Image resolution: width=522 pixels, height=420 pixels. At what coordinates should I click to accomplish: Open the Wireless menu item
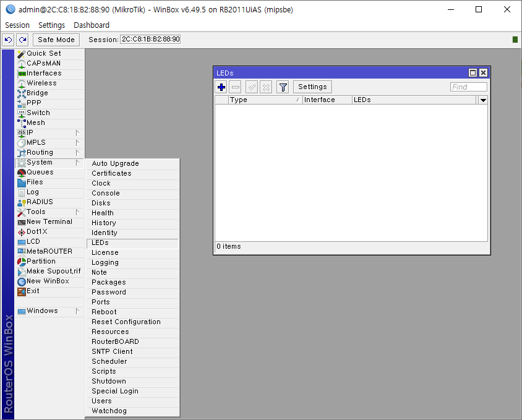click(x=49, y=84)
